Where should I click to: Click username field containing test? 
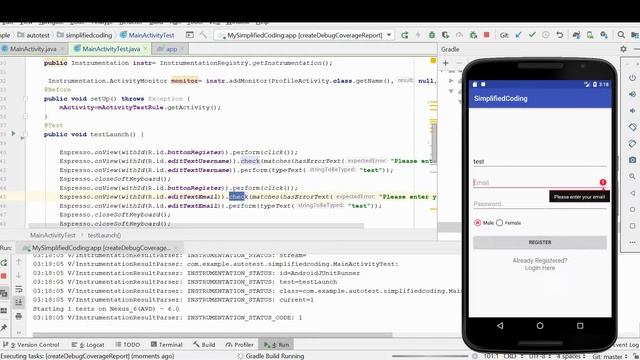(x=540, y=162)
